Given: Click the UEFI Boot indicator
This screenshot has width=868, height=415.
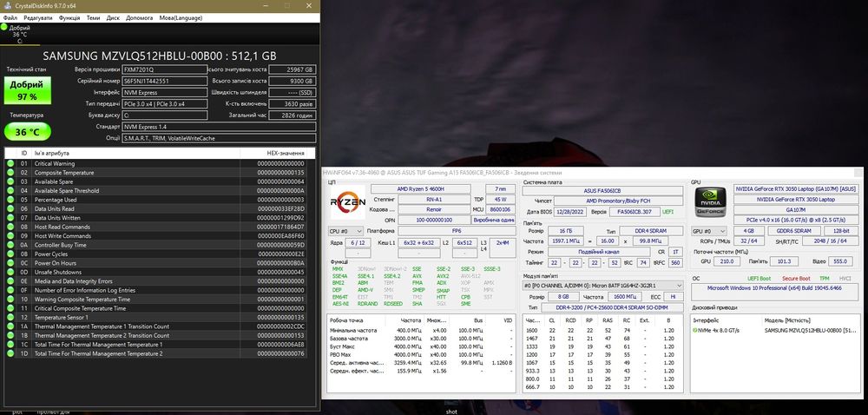Looking at the screenshot, I should coord(759,279).
